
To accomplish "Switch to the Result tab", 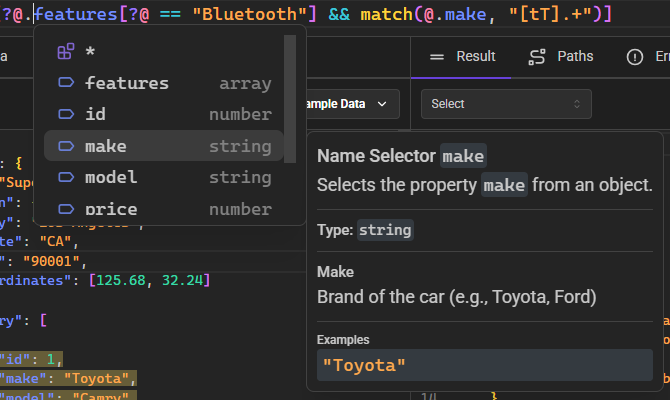I will tap(461, 56).
